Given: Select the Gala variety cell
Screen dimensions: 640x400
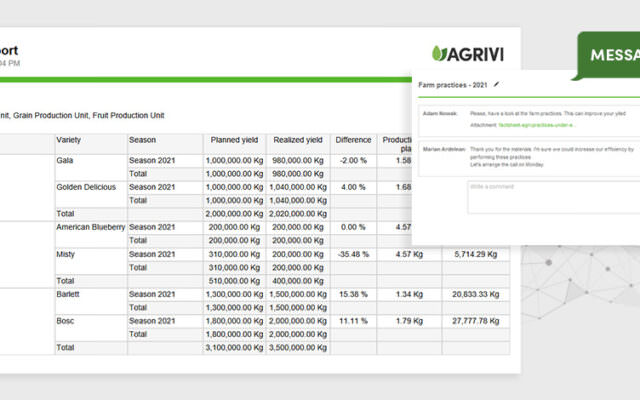Looking at the screenshot, I should click(65, 160).
